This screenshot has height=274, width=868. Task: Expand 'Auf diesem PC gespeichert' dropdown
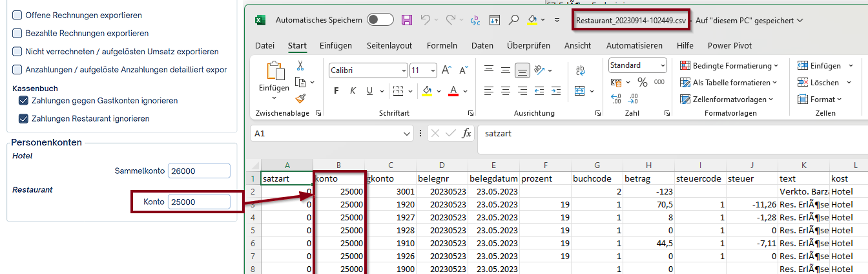(x=800, y=20)
